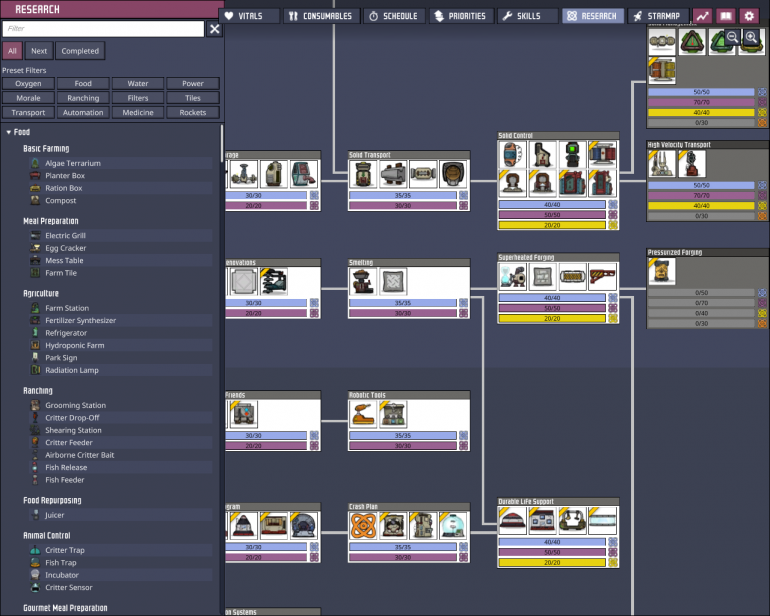This screenshot has width=770, height=616.
Task: Apply the Food preset filter
Action: coord(83,84)
